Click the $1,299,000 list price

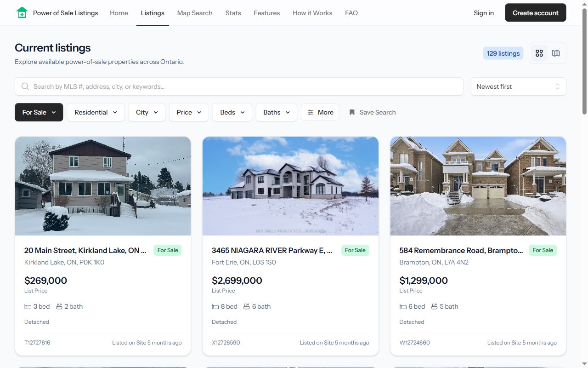tap(424, 281)
